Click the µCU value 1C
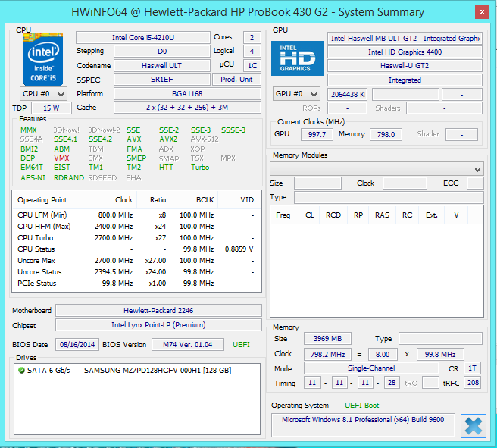497x448 pixels. click(x=252, y=66)
